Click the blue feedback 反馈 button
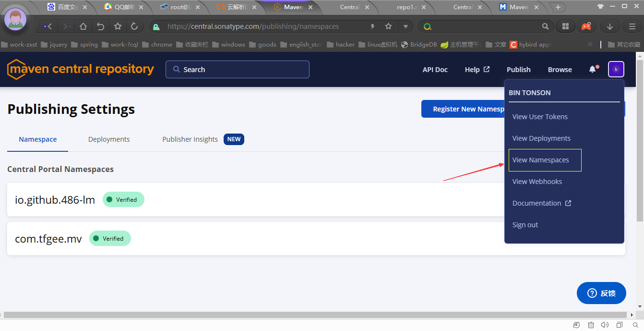 [x=601, y=293]
